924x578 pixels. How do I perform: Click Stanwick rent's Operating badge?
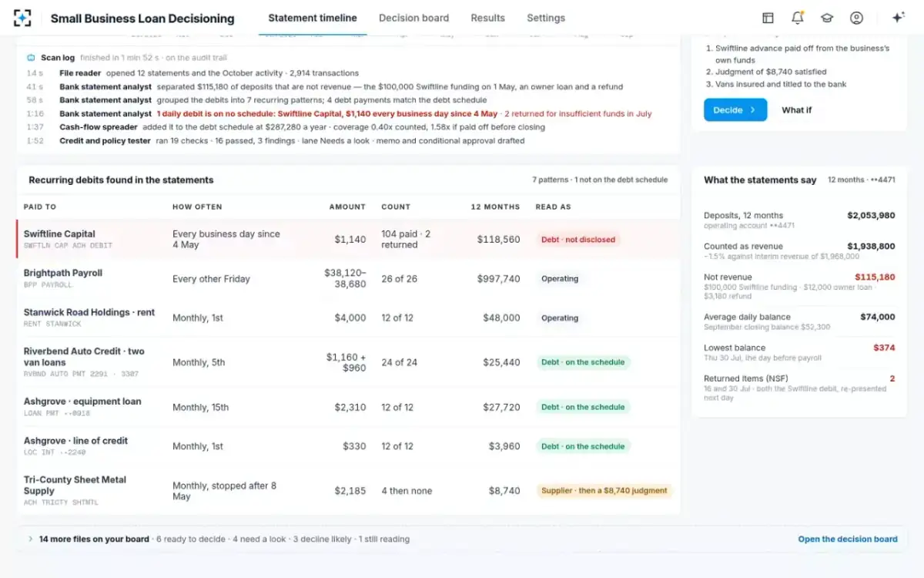560,318
